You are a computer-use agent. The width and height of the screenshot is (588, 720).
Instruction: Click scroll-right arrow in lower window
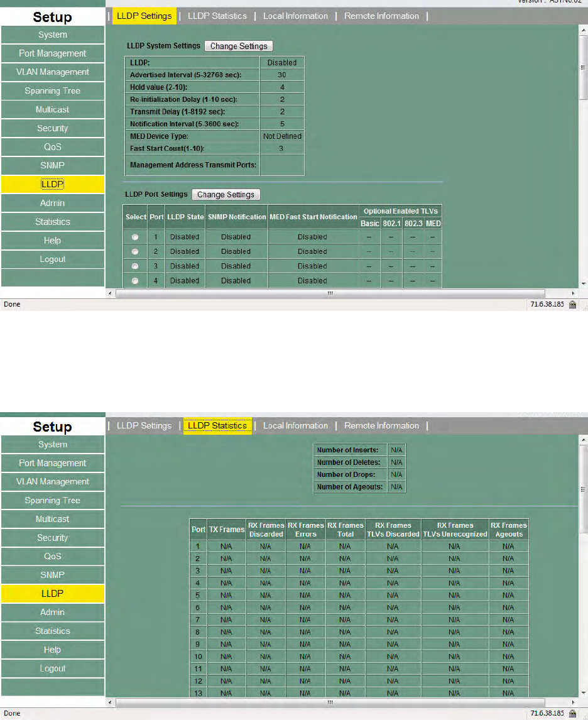[x=573, y=702]
